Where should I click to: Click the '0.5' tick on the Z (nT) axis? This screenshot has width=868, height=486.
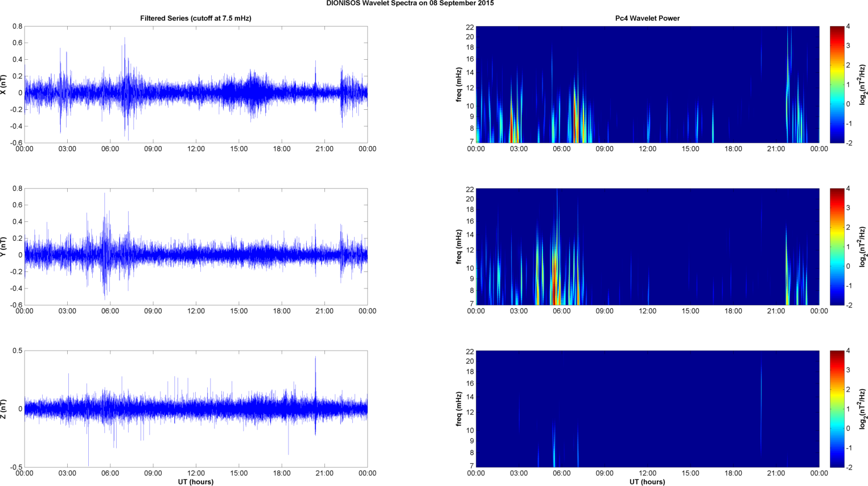coord(17,351)
